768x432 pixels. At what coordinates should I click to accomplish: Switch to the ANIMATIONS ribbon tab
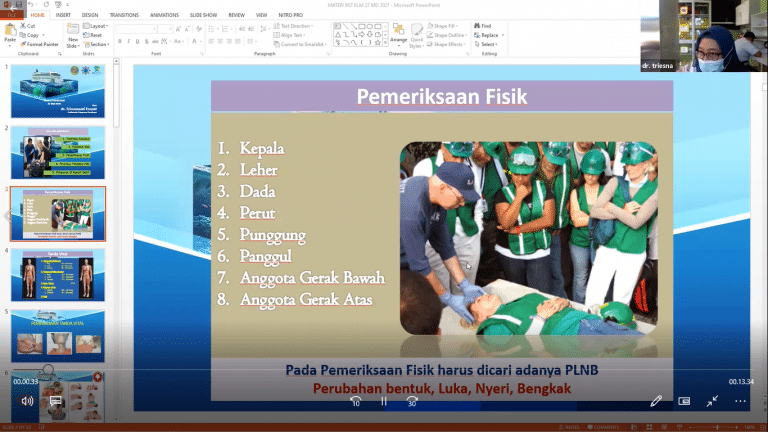click(x=164, y=15)
